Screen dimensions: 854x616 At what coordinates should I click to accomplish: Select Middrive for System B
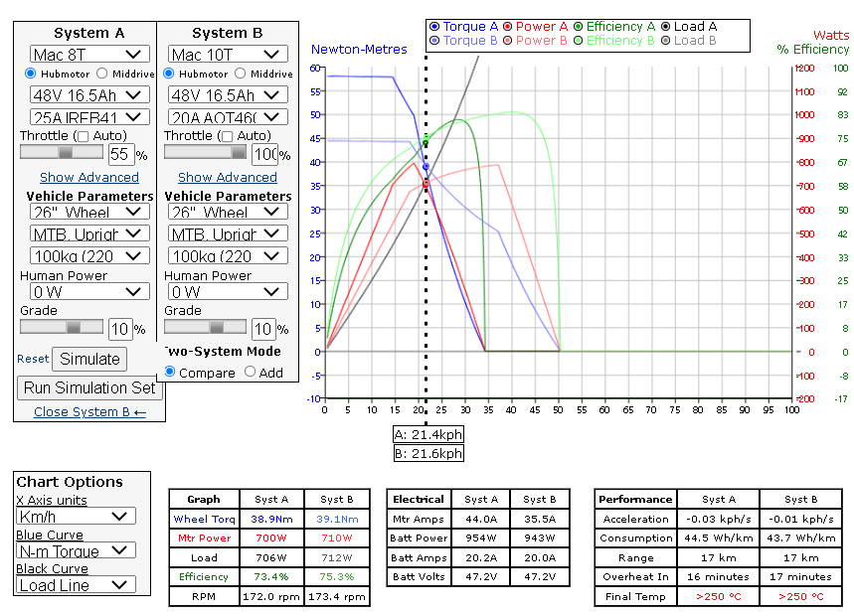[x=241, y=74]
